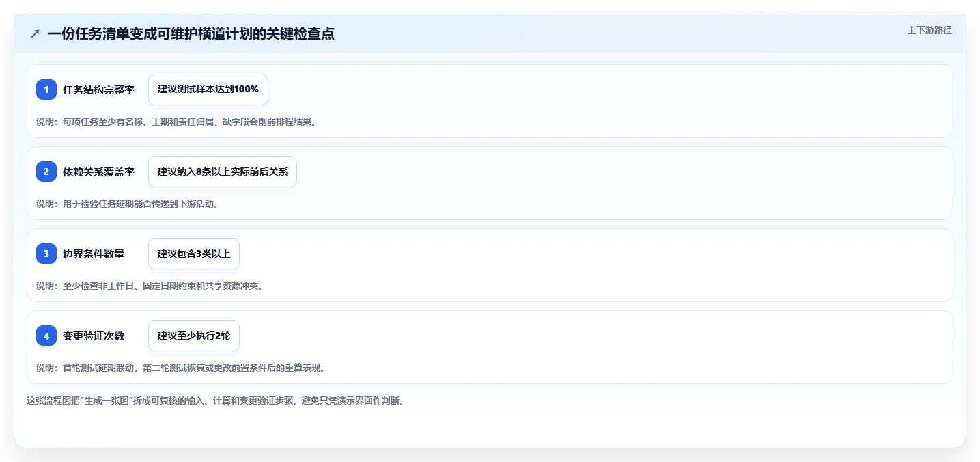The width and height of the screenshot is (980, 462).
Task: Select step number 1 badge
Action: pyautogui.click(x=46, y=90)
